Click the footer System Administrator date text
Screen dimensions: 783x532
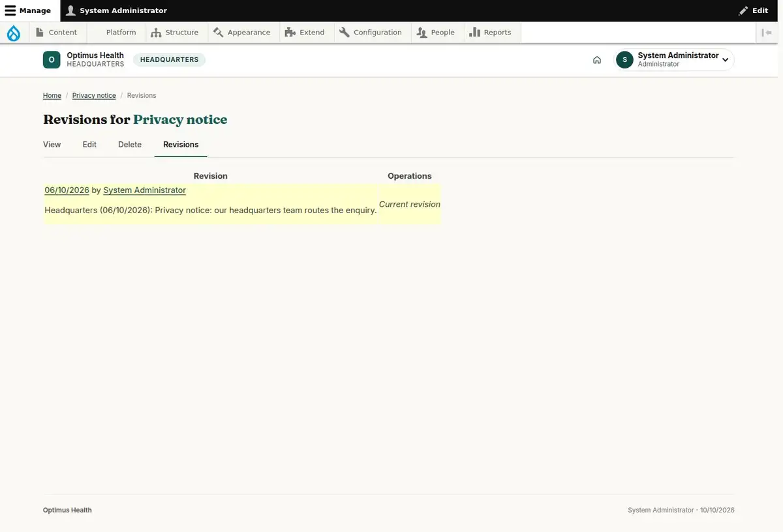(x=681, y=510)
